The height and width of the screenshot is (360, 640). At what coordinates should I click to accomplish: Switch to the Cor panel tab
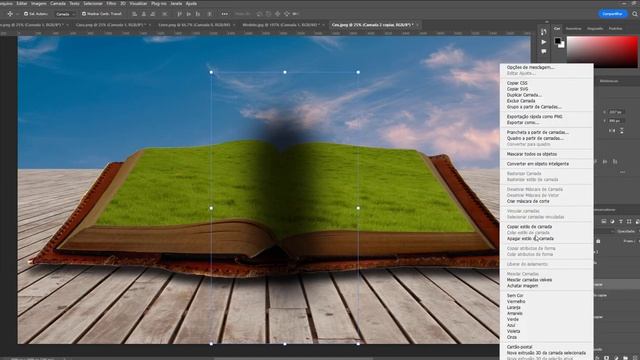click(x=557, y=29)
